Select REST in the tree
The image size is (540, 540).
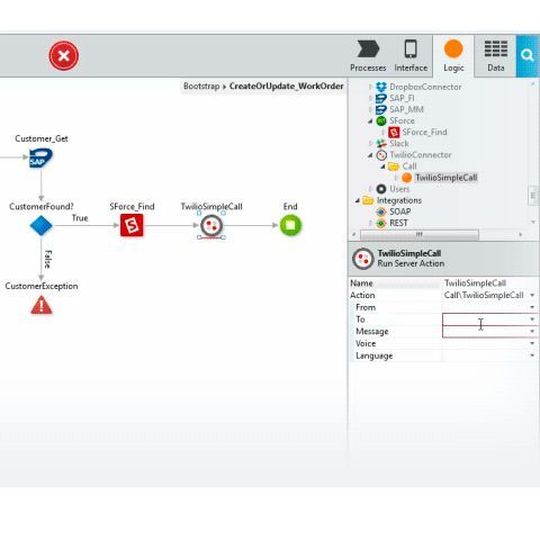(398, 223)
